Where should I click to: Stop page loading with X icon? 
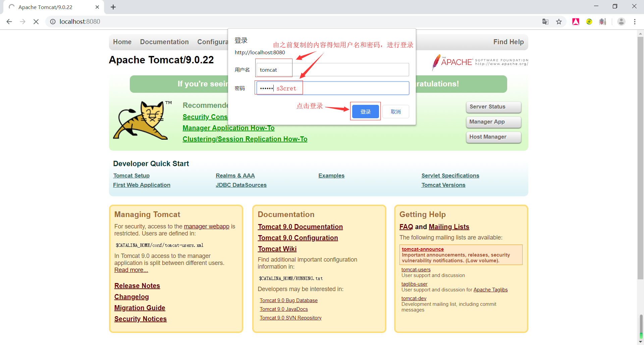(36, 21)
